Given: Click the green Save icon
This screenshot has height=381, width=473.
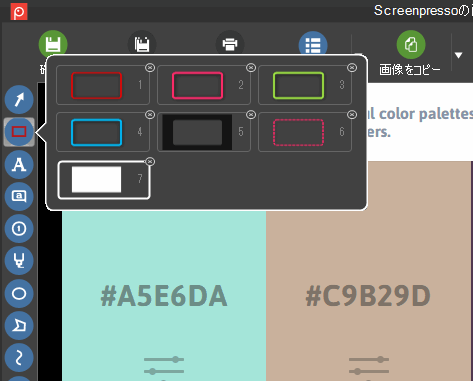Looking at the screenshot, I should pos(53,44).
